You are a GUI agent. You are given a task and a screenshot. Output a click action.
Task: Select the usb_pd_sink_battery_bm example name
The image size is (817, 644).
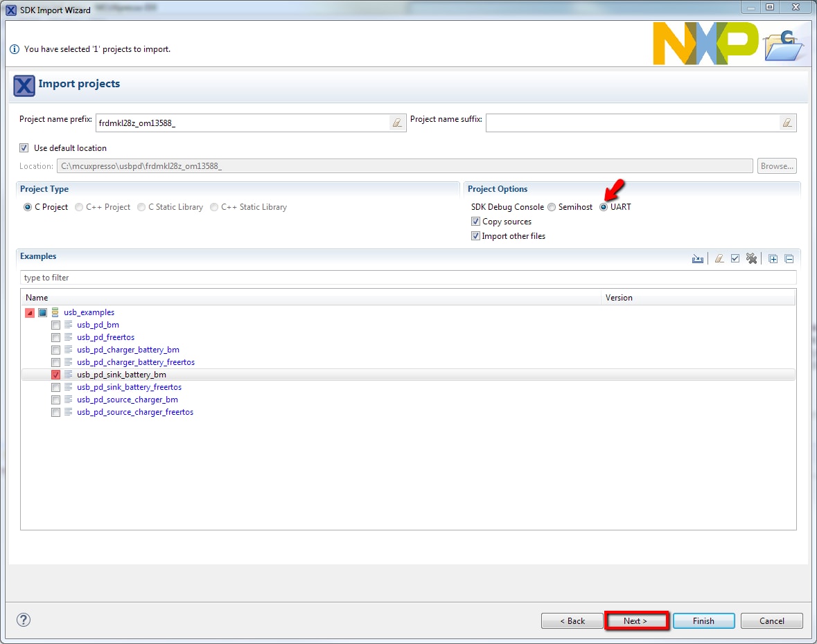[121, 374]
